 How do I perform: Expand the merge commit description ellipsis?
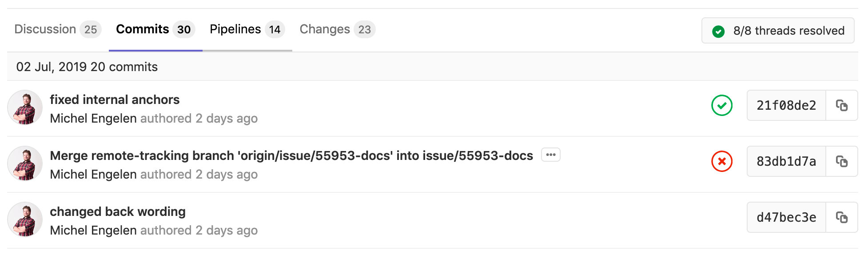point(551,155)
